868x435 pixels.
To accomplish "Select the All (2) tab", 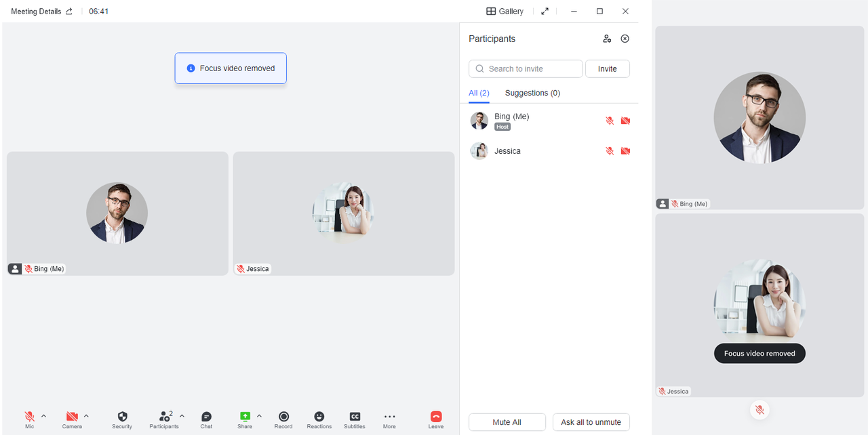I will tap(479, 93).
